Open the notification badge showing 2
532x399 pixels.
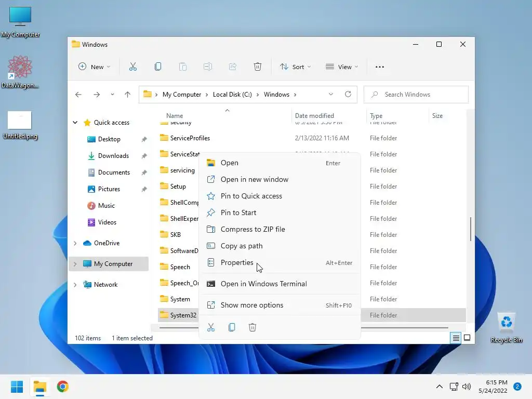pos(517,387)
